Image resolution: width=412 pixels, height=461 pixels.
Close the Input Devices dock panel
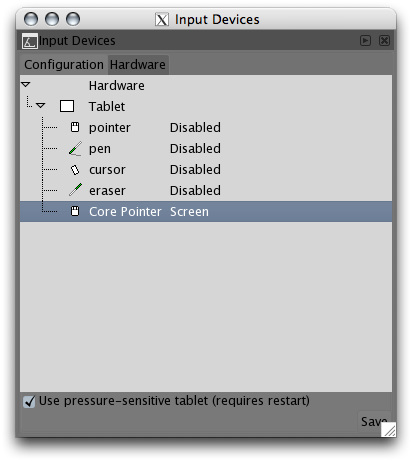pyautogui.click(x=384, y=41)
